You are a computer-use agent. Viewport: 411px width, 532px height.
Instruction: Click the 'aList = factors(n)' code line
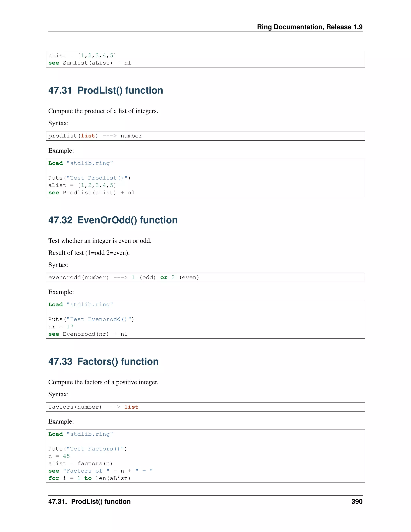[80, 464]
